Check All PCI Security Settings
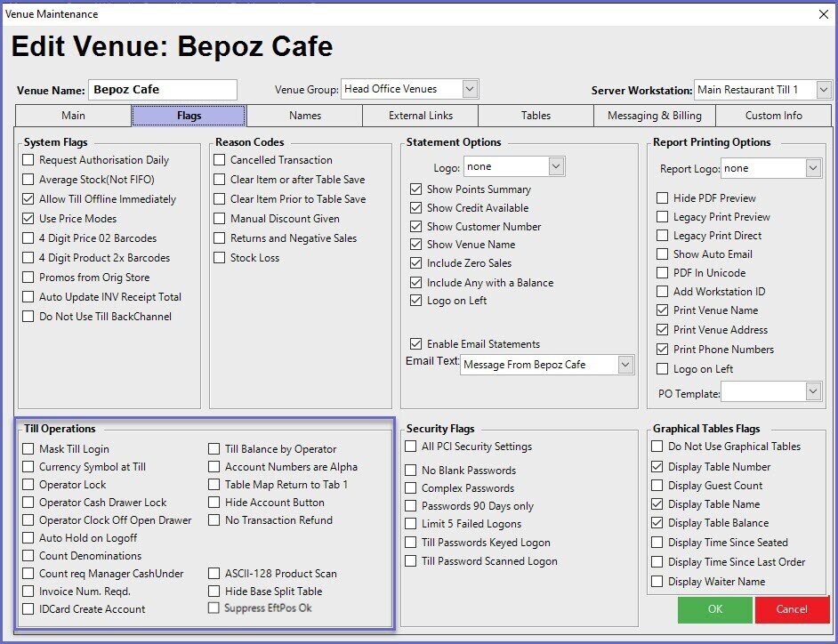 [x=411, y=447]
